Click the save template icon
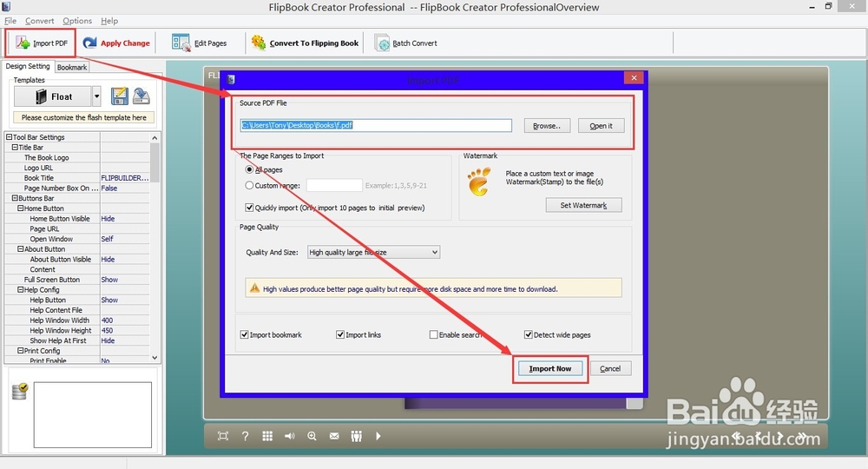868x469 pixels. [x=119, y=96]
